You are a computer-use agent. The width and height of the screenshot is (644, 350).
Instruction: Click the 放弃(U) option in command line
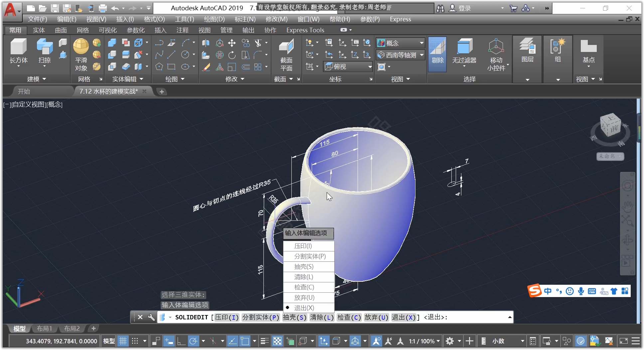point(377,317)
